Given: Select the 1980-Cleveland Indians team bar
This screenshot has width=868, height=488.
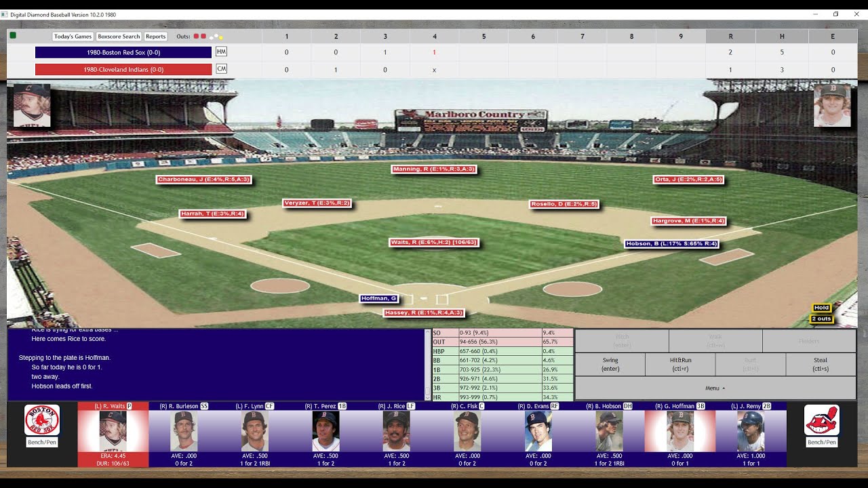Looking at the screenshot, I should pos(123,69).
